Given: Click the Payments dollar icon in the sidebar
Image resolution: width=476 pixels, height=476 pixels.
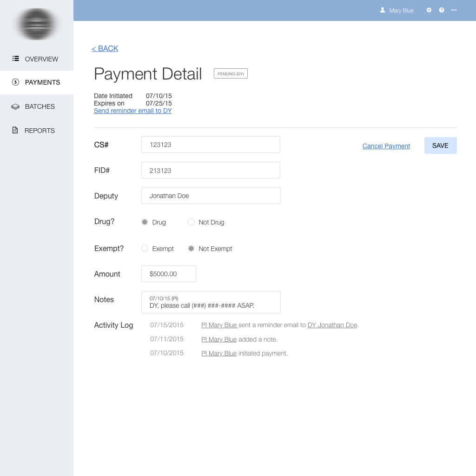Looking at the screenshot, I should coord(15,82).
